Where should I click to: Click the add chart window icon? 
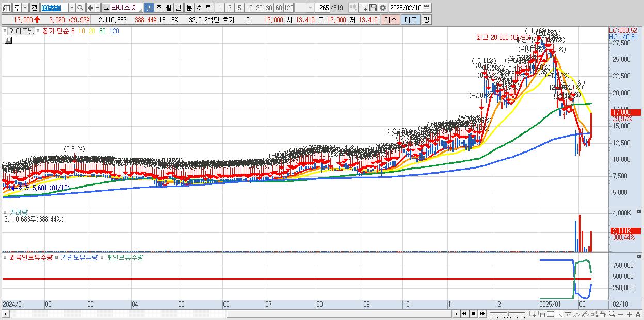[533, 314]
